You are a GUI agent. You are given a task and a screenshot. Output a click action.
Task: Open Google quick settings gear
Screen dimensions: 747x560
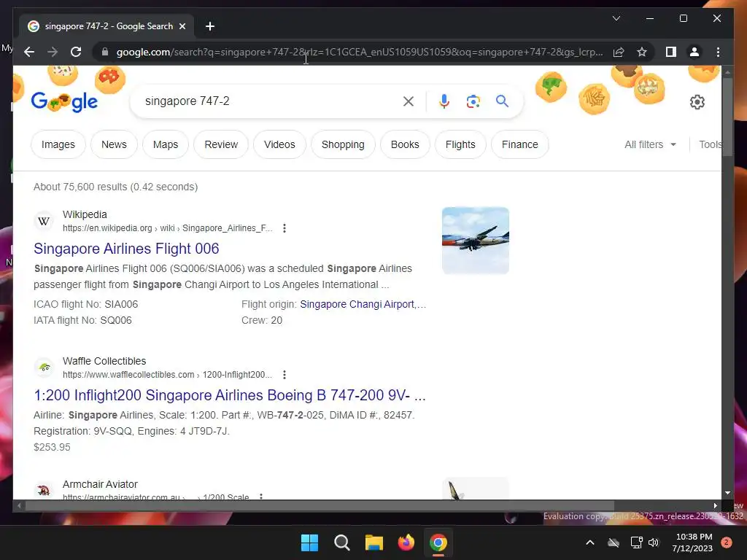697,101
